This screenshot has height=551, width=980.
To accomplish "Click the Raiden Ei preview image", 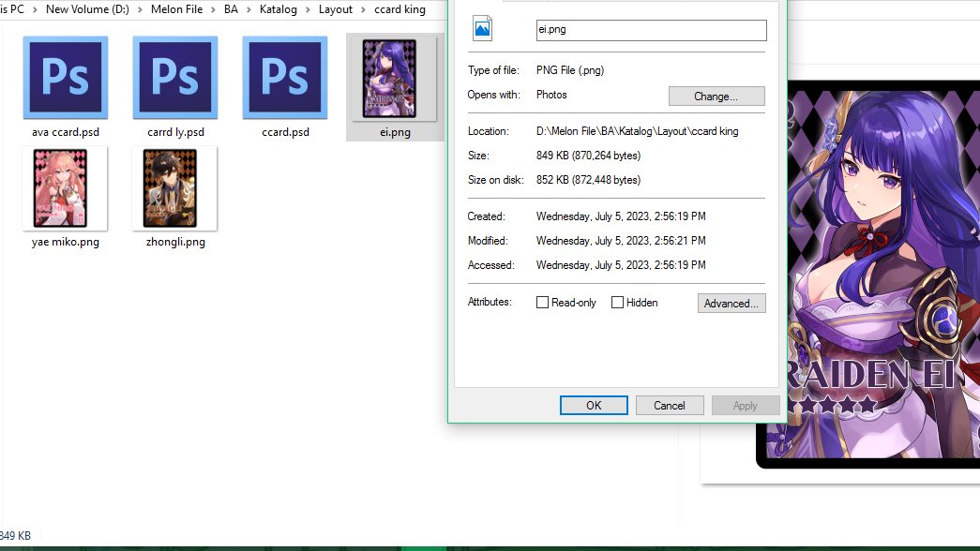I will pyautogui.click(x=883, y=275).
